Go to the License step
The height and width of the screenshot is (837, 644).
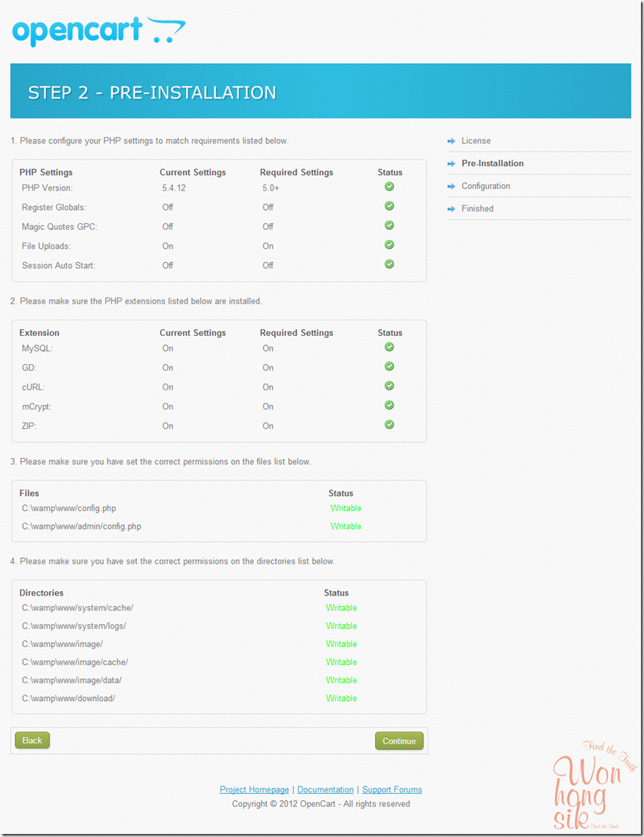point(476,141)
